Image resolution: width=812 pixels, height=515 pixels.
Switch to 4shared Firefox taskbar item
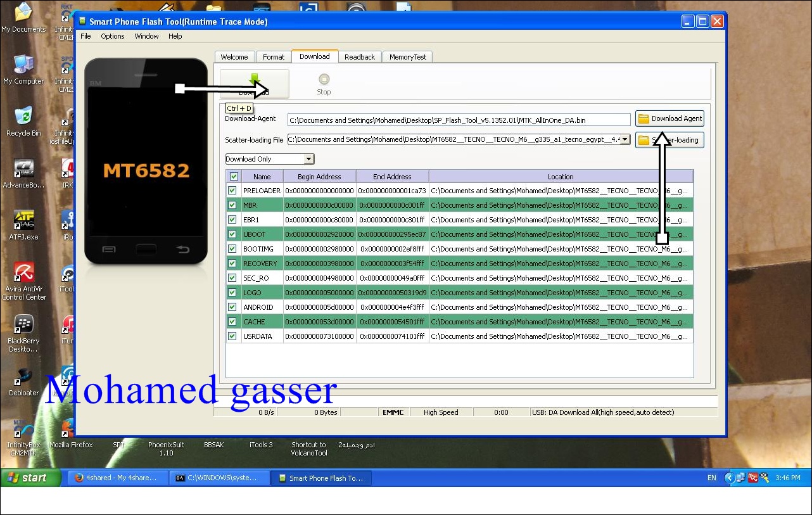118,478
